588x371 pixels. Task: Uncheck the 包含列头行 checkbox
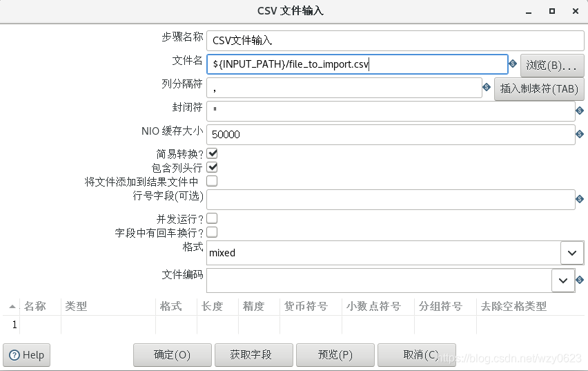click(x=213, y=167)
